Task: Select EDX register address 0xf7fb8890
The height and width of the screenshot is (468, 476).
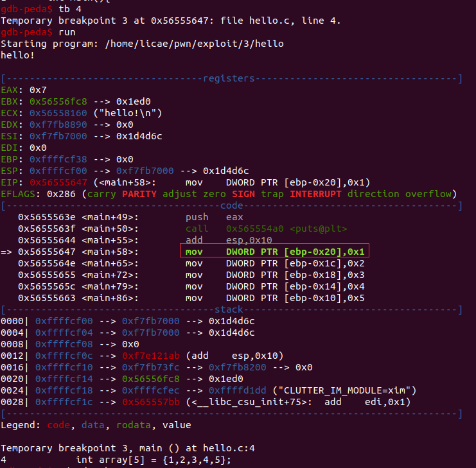Action: click(x=58, y=125)
